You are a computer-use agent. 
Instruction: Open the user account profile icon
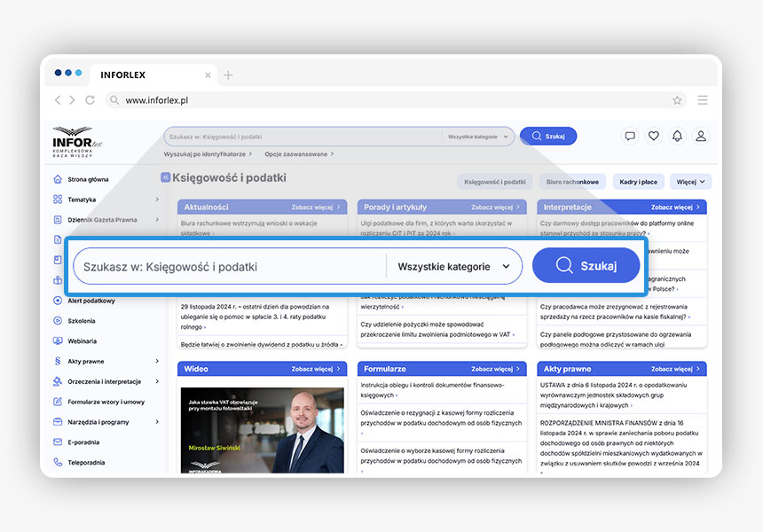[701, 136]
